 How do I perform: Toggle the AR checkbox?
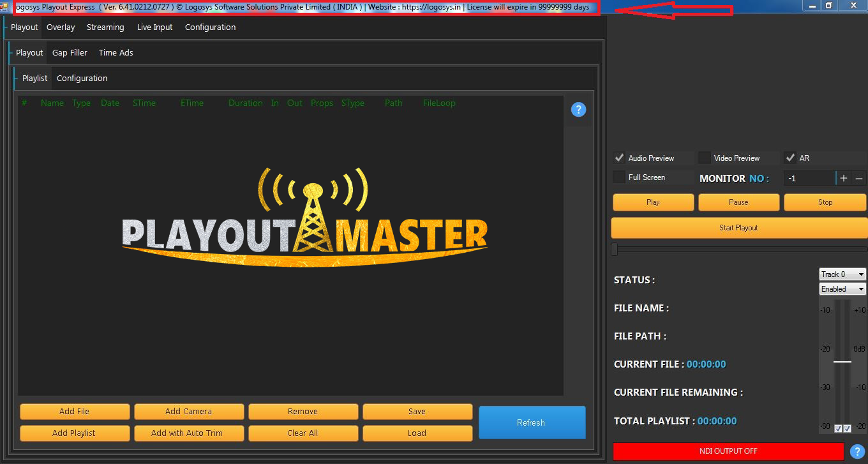790,158
